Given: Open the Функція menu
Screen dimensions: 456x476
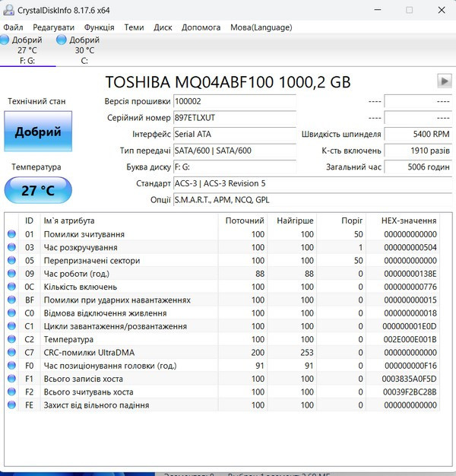Looking at the screenshot, I should (x=100, y=27).
